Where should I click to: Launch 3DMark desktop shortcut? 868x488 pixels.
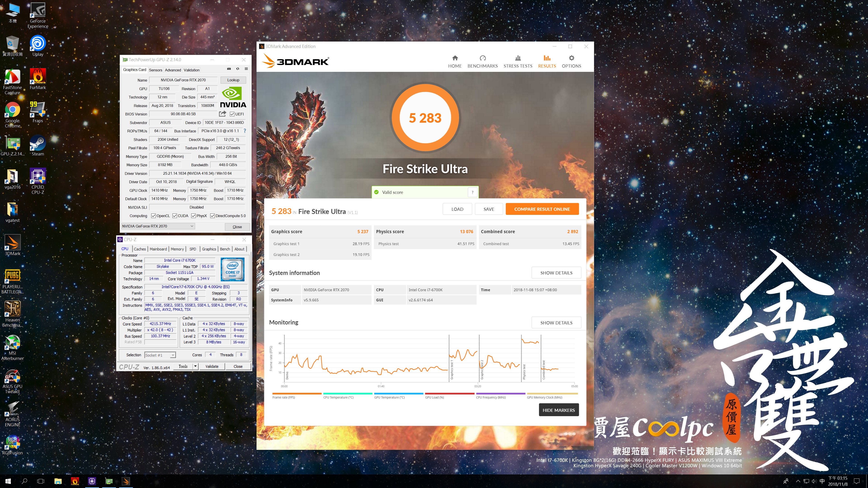pyautogui.click(x=12, y=245)
